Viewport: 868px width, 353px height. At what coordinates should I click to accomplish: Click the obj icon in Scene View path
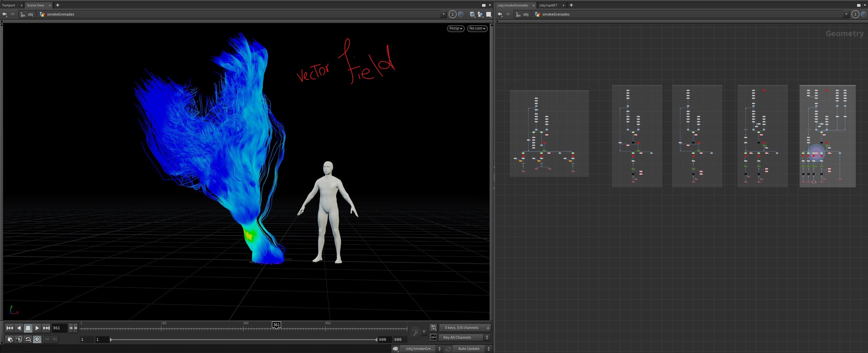[x=23, y=14]
